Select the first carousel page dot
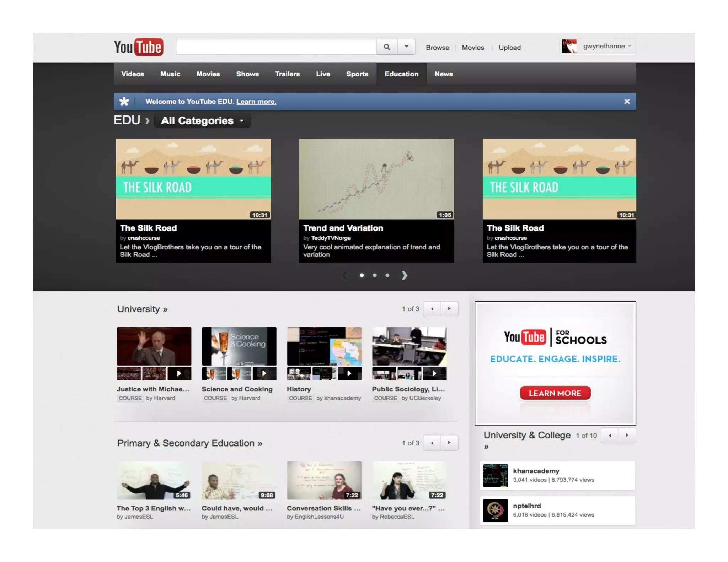728x562 pixels. [x=362, y=275]
